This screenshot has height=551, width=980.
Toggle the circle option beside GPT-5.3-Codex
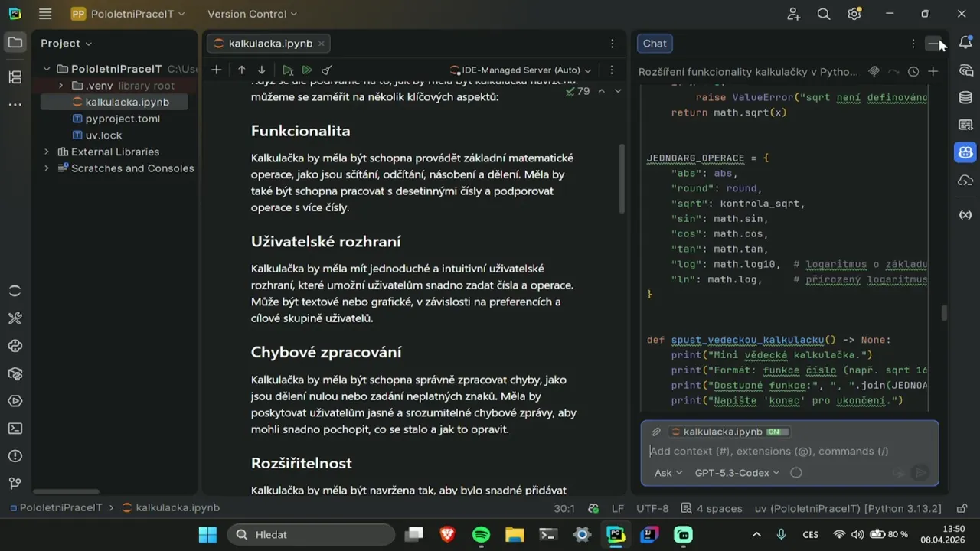click(796, 473)
